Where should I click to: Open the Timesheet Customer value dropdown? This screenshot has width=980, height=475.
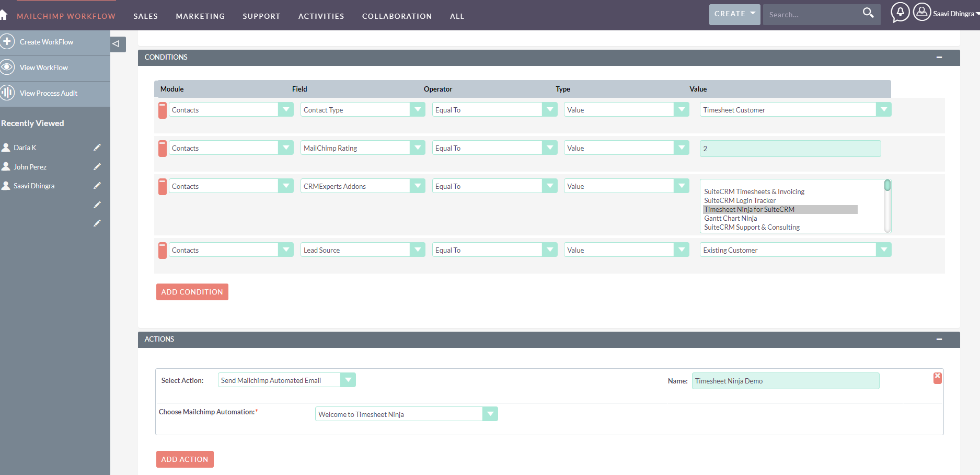click(795, 110)
